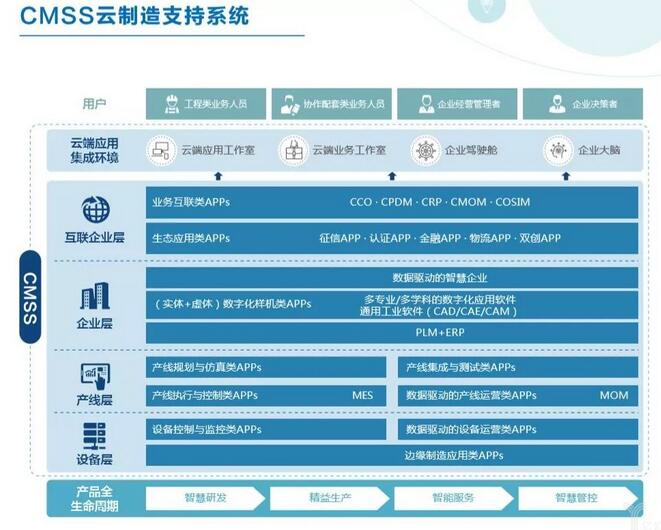Image resolution: width=661 pixels, height=530 pixels.
Task: Click the 数据驱动的智慧企业 bar
Action: click(392, 278)
